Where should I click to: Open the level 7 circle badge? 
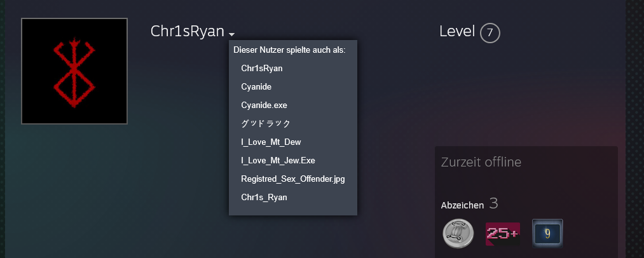(490, 33)
